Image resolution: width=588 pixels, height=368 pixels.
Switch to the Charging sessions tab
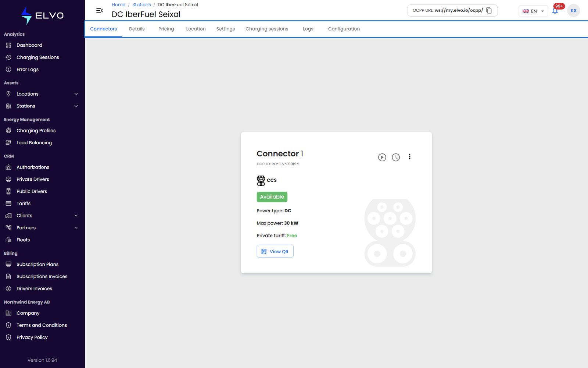(267, 29)
